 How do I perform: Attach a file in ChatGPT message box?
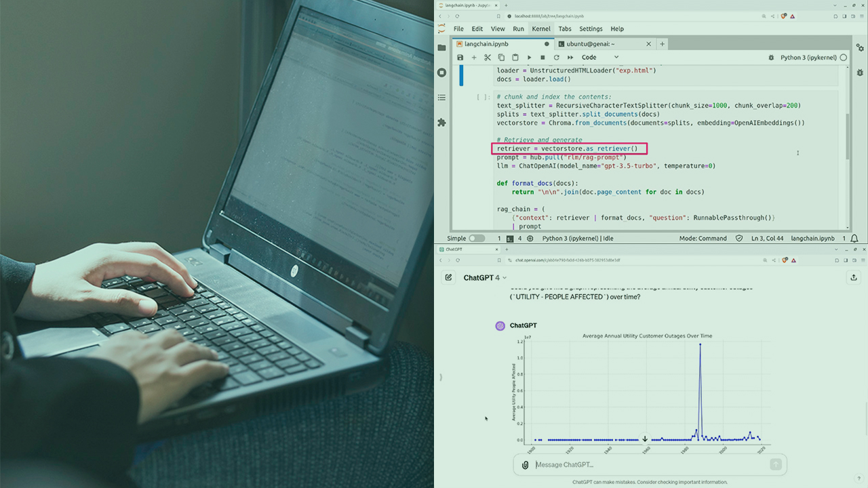[525, 465]
